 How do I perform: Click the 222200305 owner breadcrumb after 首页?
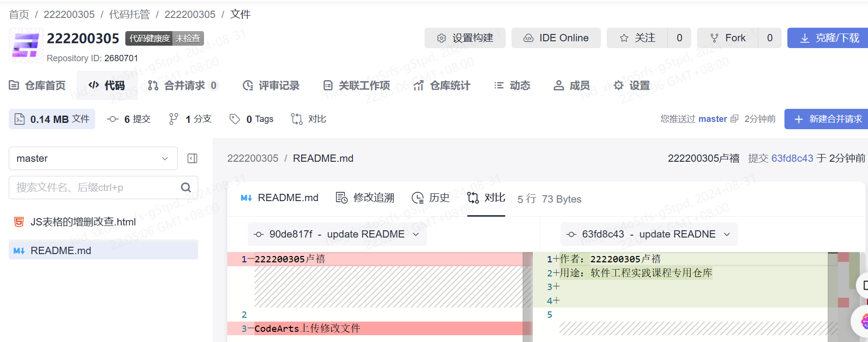pos(69,15)
